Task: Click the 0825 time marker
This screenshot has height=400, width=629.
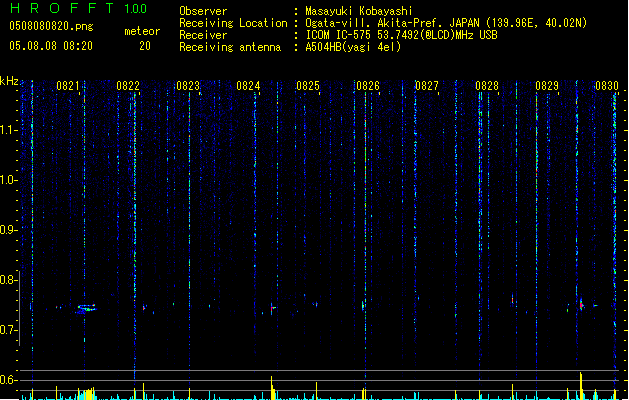Action: point(308,86)
